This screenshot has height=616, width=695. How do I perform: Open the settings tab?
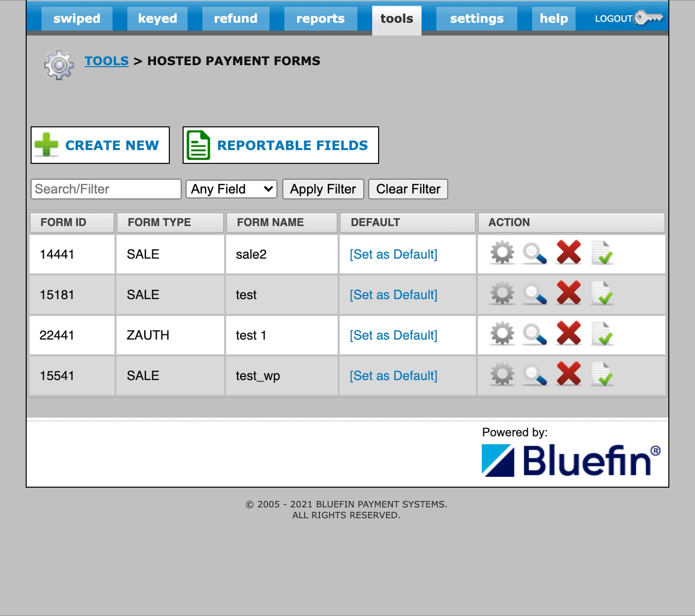477,19
